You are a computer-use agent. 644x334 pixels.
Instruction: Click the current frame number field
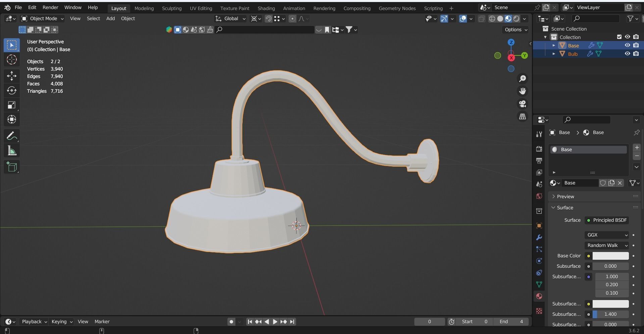430,322
